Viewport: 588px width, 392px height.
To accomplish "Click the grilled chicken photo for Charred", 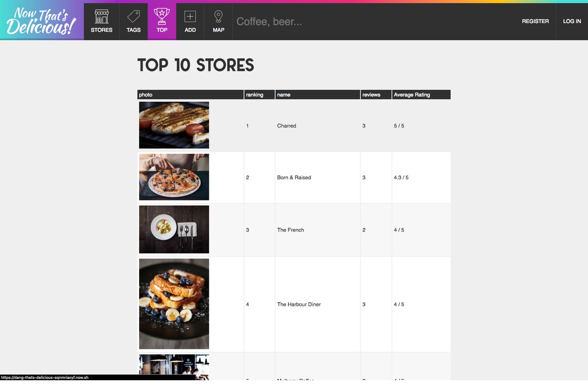I will [x=174, y=125].
